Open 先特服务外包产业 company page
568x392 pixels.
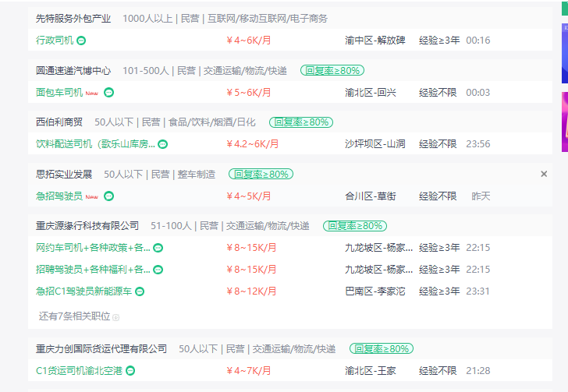click(x=73, y=19)
